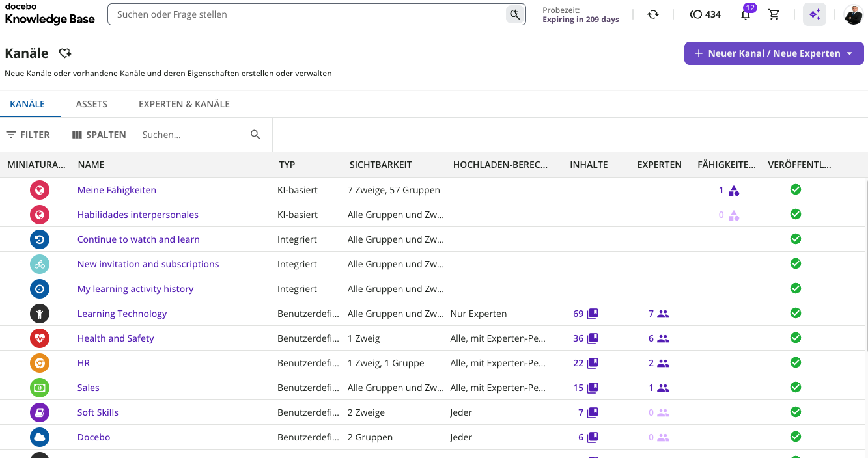
Task: Open the 1 skill of Meine Fähigkeiten
Action: coord(729,191)
